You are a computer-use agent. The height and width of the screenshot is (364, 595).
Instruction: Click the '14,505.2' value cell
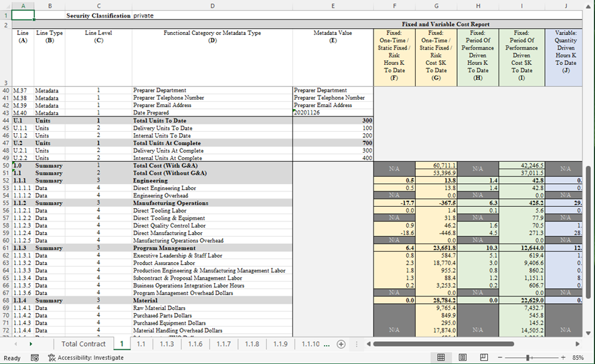coord(522,331)
